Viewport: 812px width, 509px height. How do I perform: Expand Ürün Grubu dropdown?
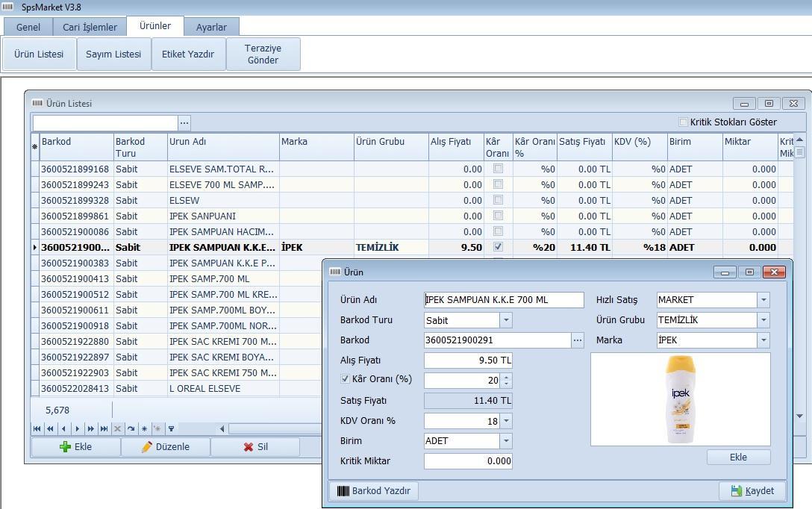pyautogui.click(x=763, y=320)
